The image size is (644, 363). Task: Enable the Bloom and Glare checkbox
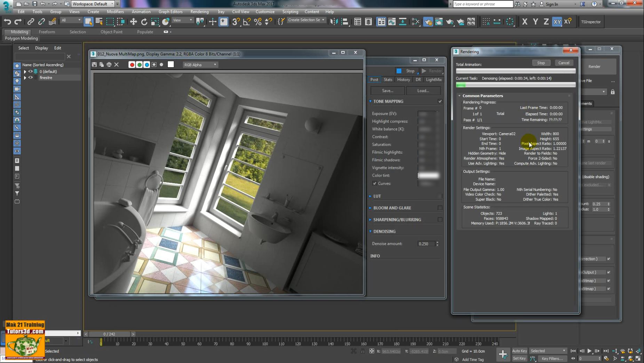point(440,208)
